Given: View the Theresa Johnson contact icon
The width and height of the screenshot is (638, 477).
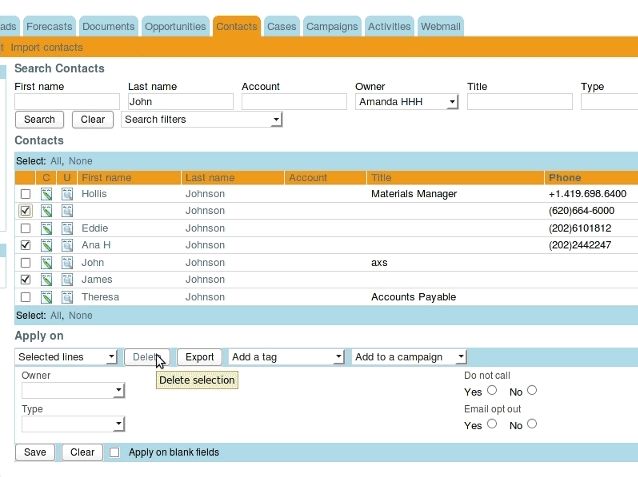Looking at the screenshot, I should [x=67, y=297].
